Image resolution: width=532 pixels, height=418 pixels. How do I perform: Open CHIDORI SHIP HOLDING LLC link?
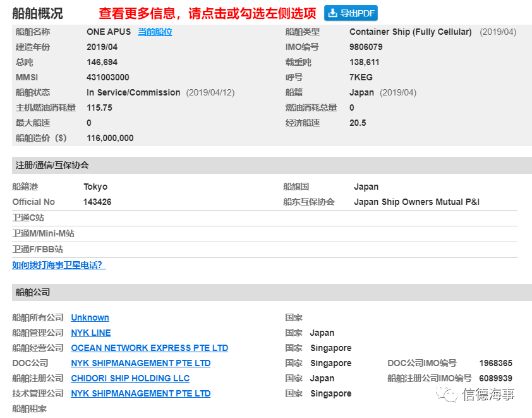[130, 378]
